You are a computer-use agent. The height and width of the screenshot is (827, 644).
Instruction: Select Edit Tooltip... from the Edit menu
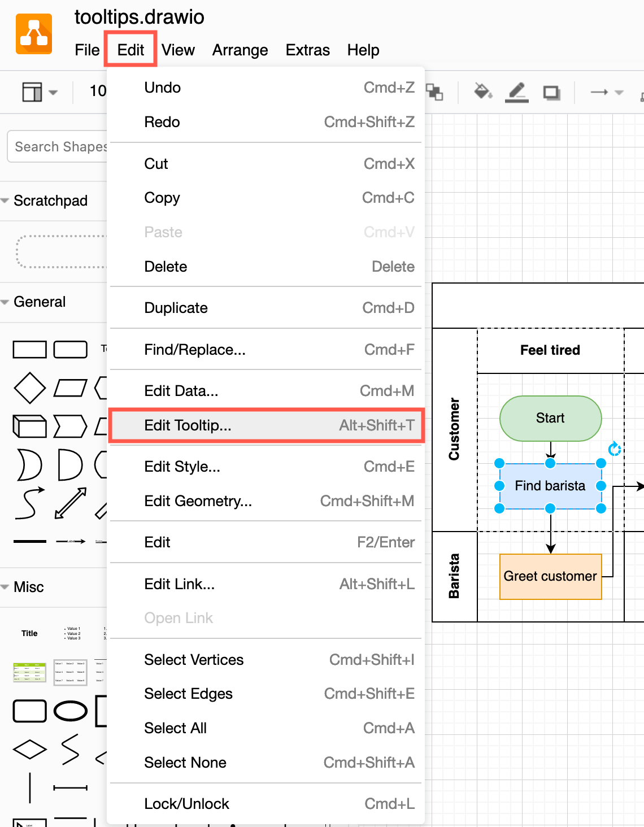pyautogui.click(x=188, y=425)
